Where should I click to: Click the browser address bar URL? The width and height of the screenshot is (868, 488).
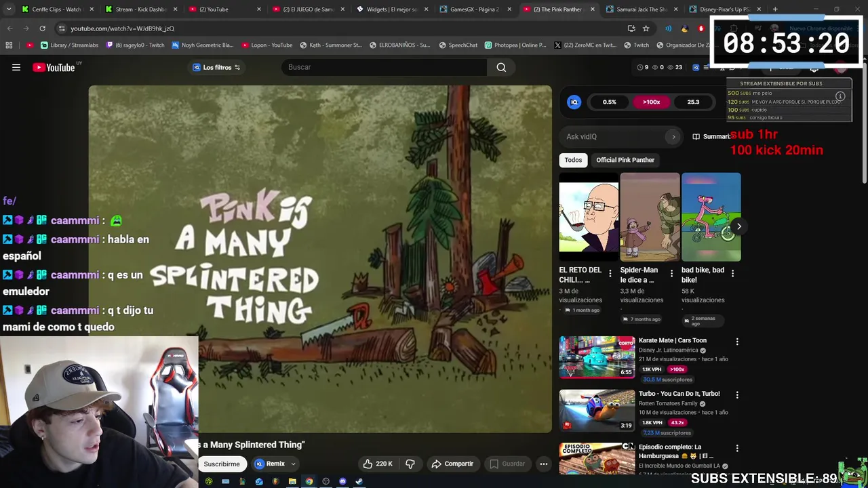[122, 28]
